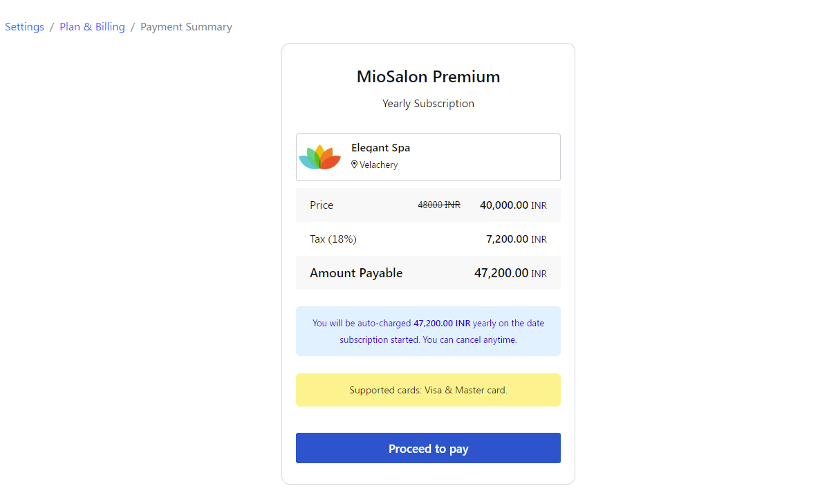Click the strikethrough 48000 INR price
The image size is (818, 504).
tap(439, 205)
